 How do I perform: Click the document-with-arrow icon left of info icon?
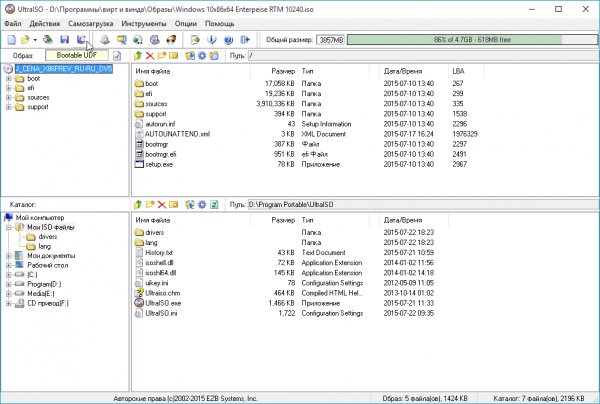click(195, 40)
